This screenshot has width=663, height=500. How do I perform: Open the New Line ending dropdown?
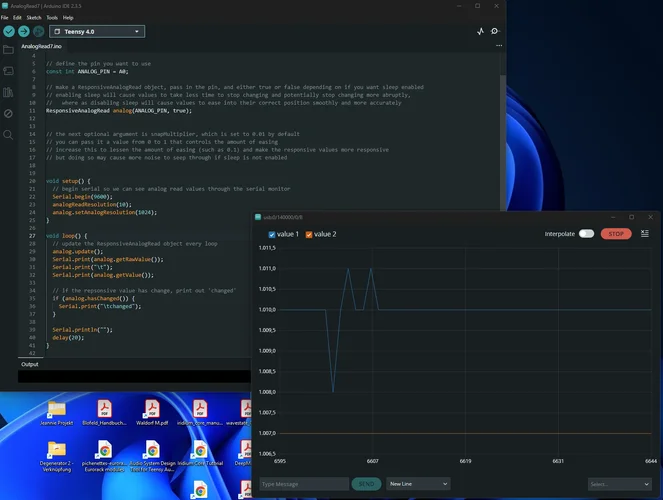pos(417,484)
